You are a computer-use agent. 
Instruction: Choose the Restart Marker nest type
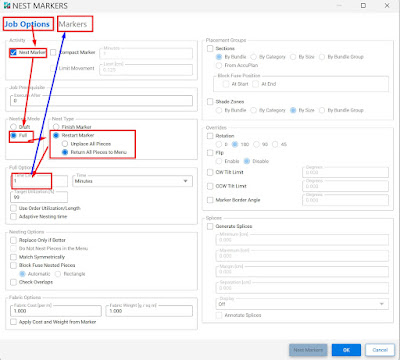click(56, 135)
